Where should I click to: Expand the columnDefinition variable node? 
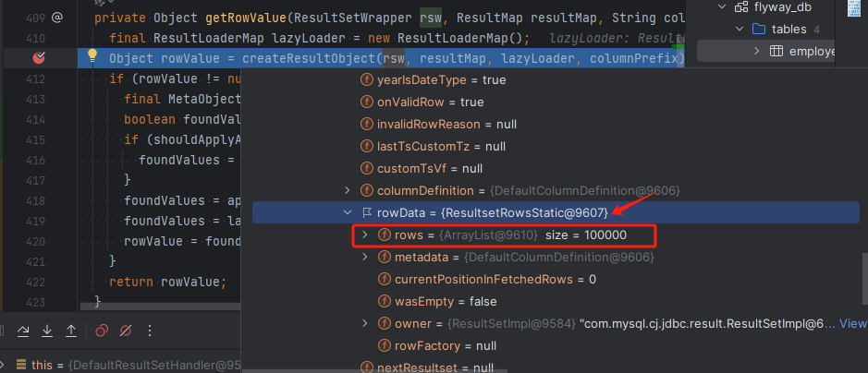coord(347,190)
